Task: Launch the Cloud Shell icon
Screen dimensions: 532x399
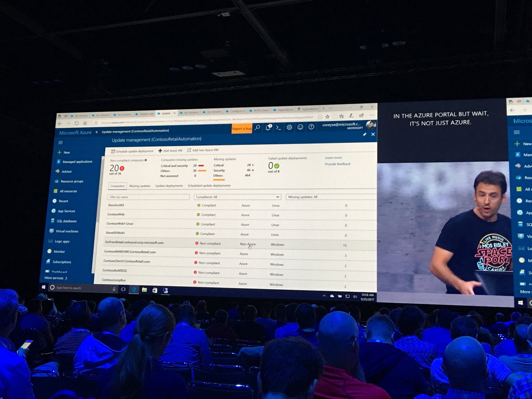Action: (x=278, y=127)
